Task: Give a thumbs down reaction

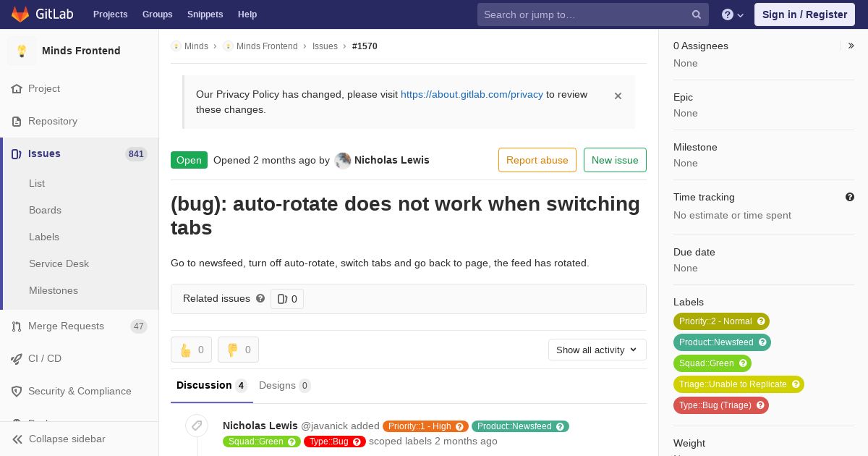Action: point(238,350)
